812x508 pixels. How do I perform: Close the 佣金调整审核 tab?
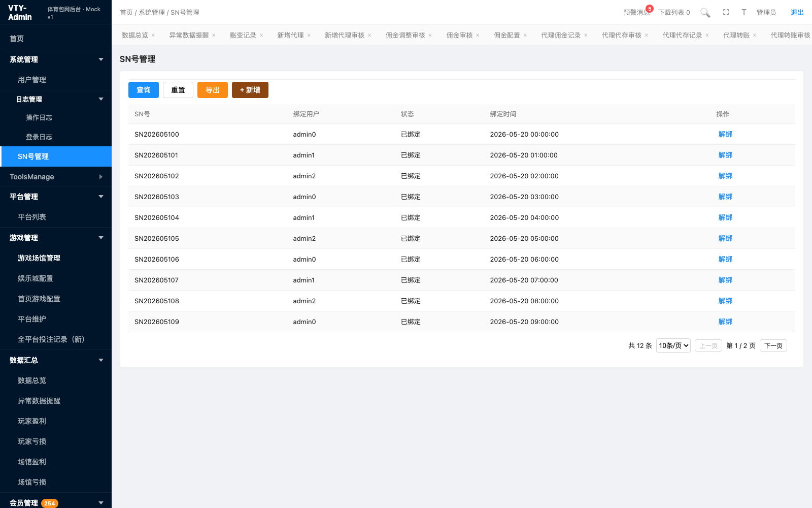pos(430,36)
